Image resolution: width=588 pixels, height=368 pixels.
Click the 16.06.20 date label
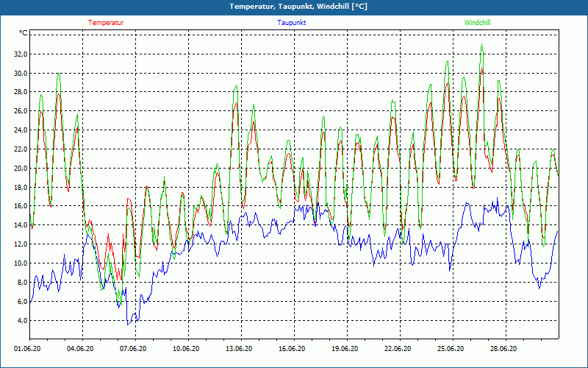292,349
